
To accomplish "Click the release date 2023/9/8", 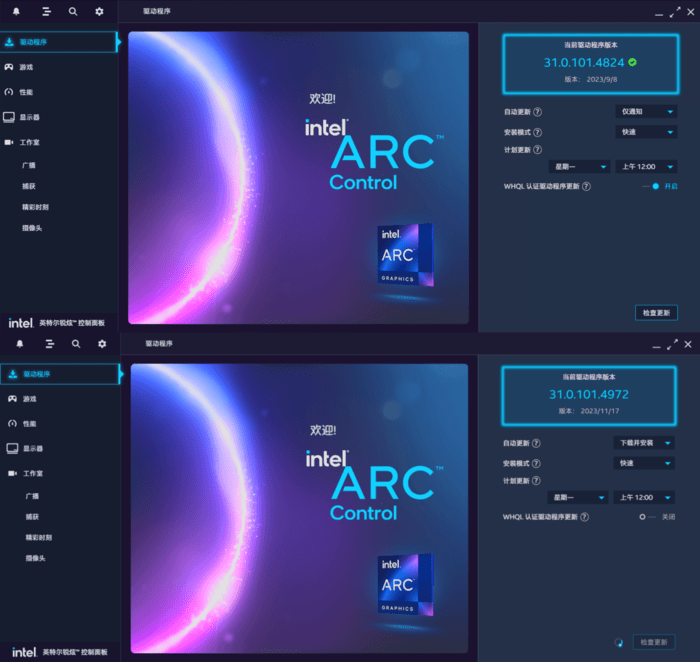I will tap(602, 79).
